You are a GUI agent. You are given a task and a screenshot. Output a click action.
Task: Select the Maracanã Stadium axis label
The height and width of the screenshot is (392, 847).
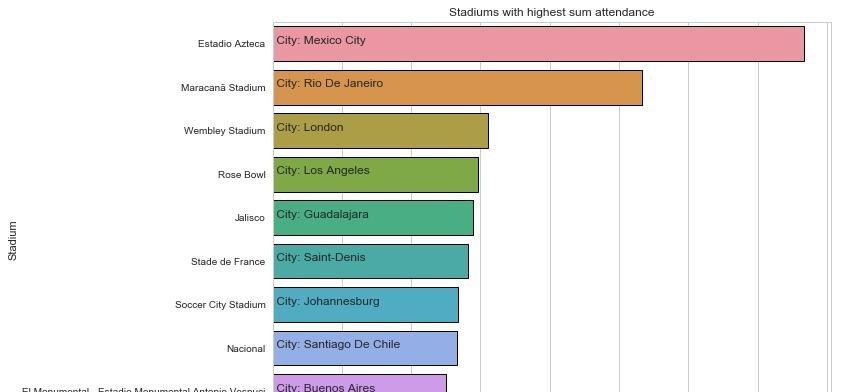(x=223, y=88)
